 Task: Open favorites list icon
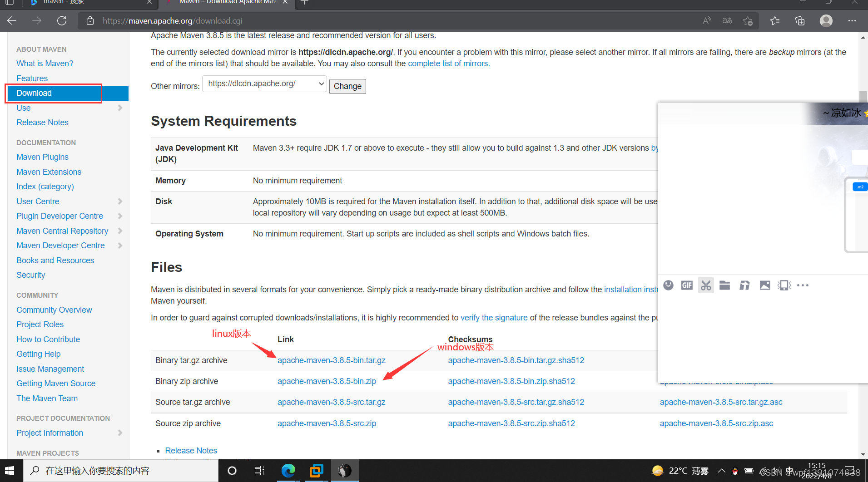[775, 21]
